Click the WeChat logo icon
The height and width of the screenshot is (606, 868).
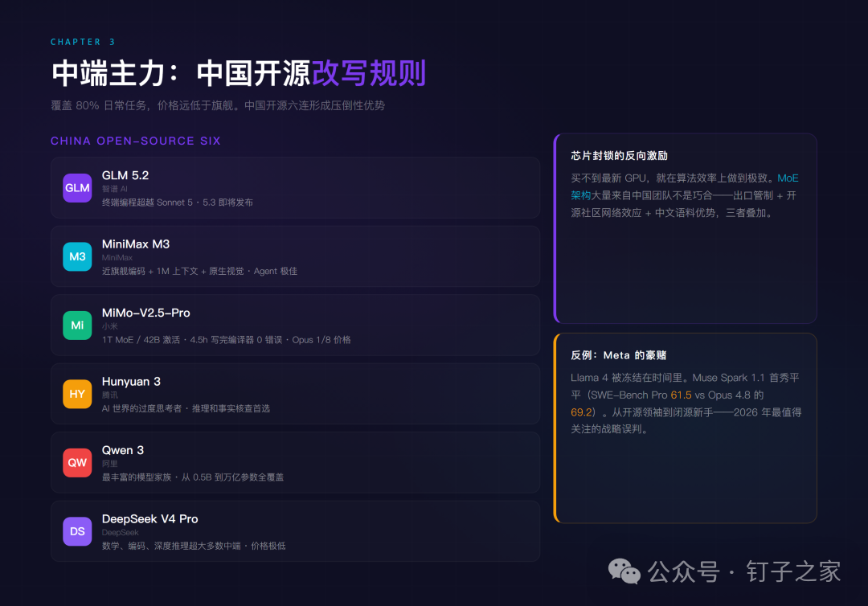pos(624,571)
